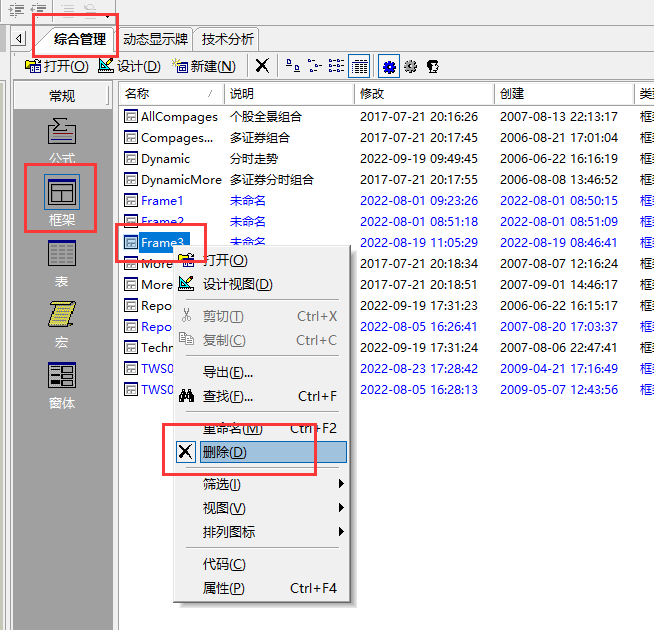
Task: Click the 常规 sidebar group header
Action: pos(62,96)
